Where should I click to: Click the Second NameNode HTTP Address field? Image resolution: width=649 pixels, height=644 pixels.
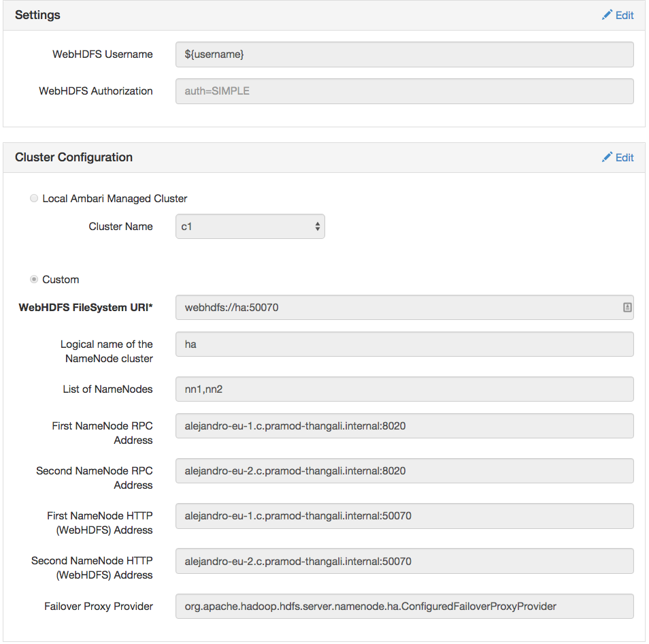pos(404,561)
